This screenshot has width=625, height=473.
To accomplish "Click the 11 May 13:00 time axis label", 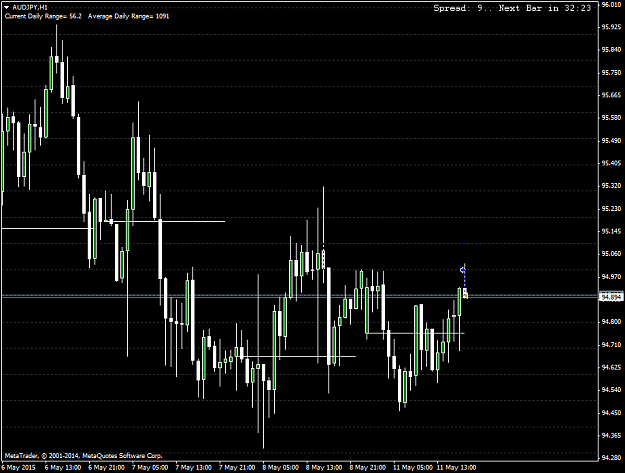I will point(456,467).
